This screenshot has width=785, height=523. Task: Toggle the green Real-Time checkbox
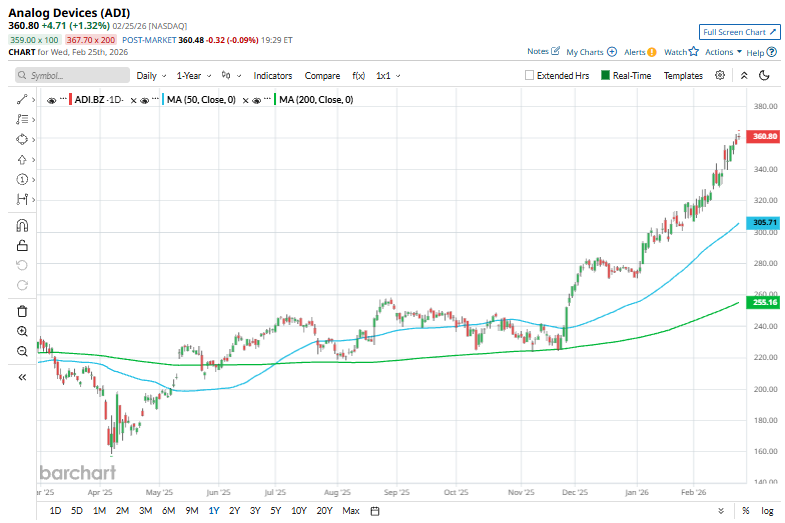pos(606,75)
